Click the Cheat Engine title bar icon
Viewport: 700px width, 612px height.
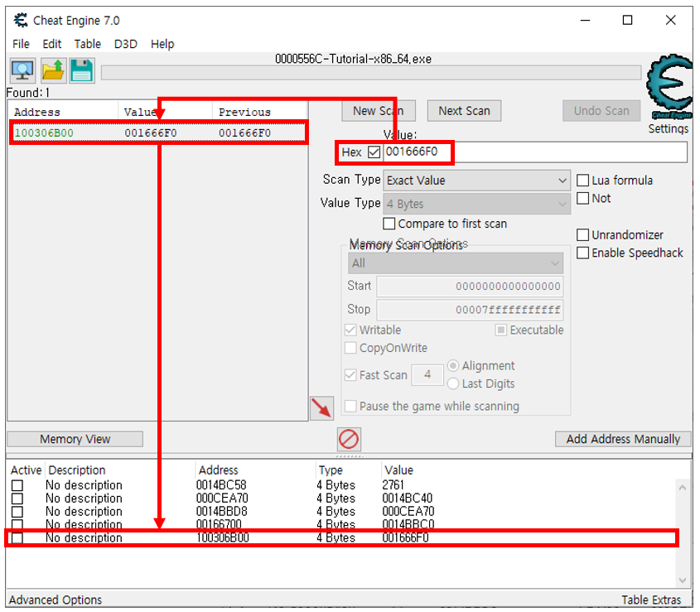(21, 20)
